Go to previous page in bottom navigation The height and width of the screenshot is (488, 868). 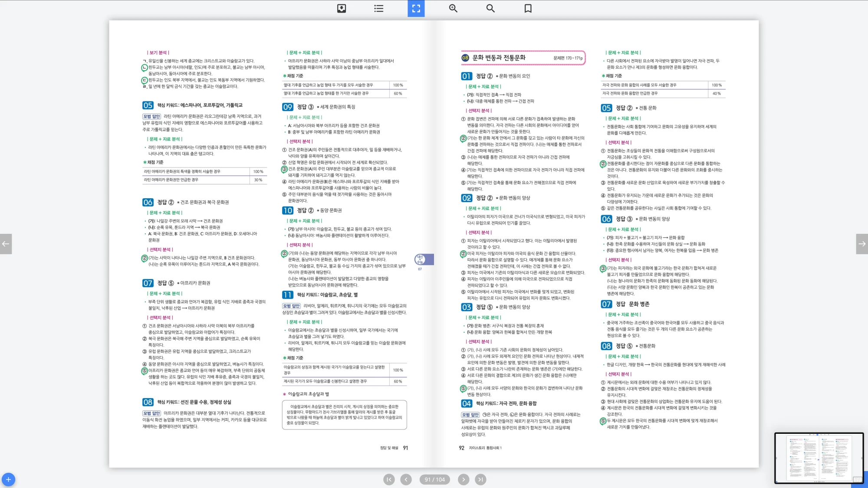[x=406, y=479]
